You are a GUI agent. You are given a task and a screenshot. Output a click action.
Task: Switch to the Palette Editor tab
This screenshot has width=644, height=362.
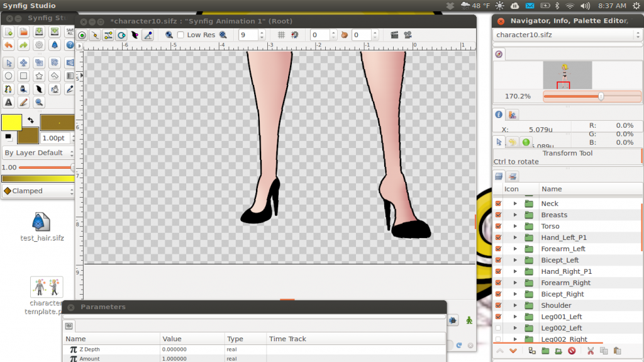(512, 115)
